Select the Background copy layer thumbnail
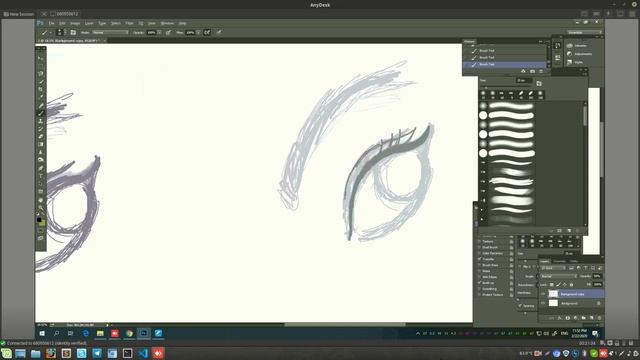The image size is (640, 360). click(553, 294)
